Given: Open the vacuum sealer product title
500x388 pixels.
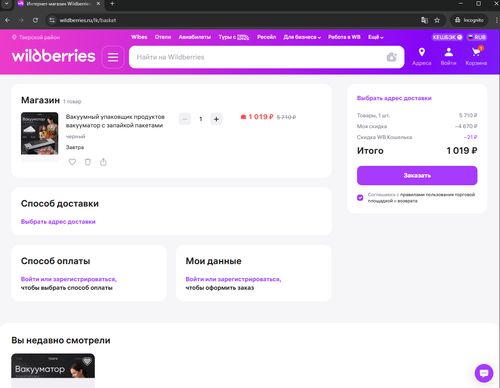Looking at the screenshot, I should [115, 121].
